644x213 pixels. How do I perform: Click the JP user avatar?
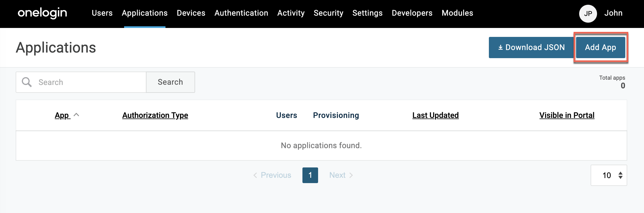(x=588, y=13)
